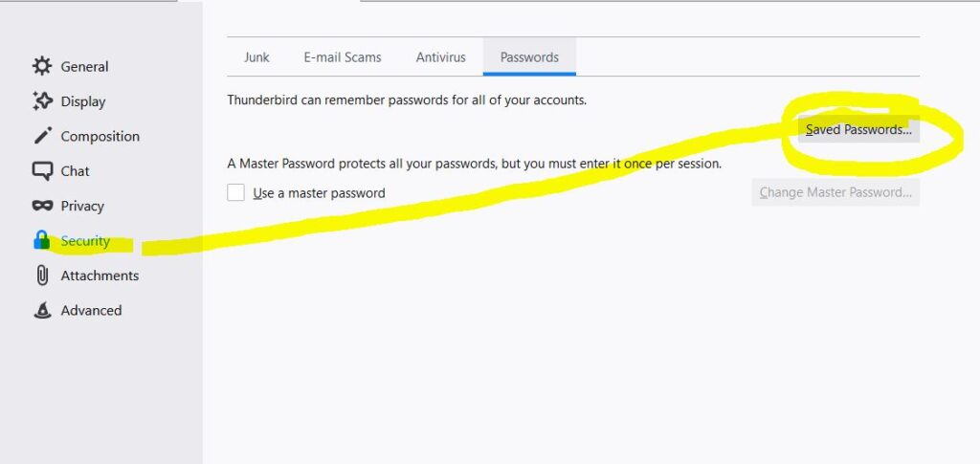Select the Antivirus tab
Viewport: 980px width, 464px height.
[x=440, y=56]
